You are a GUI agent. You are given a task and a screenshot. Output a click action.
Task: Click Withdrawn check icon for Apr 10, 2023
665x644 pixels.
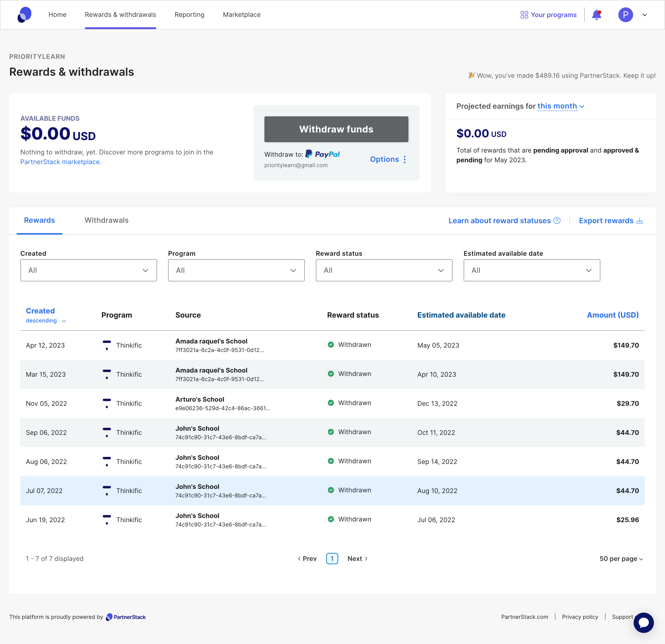click(331, 374)
